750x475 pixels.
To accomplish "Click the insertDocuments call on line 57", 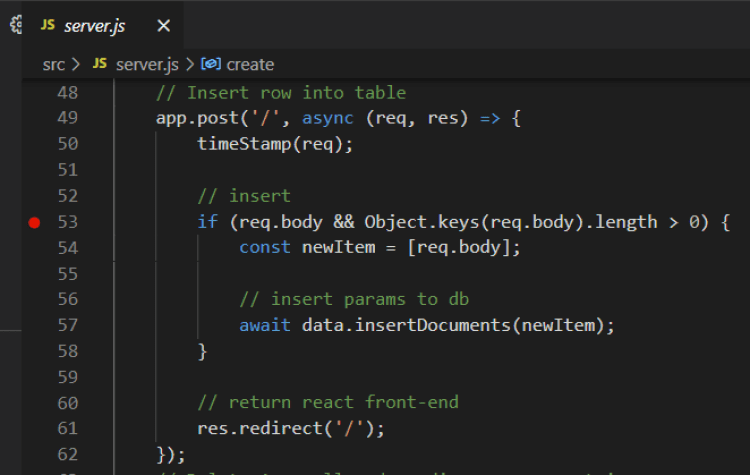I will tap(432, 325).
